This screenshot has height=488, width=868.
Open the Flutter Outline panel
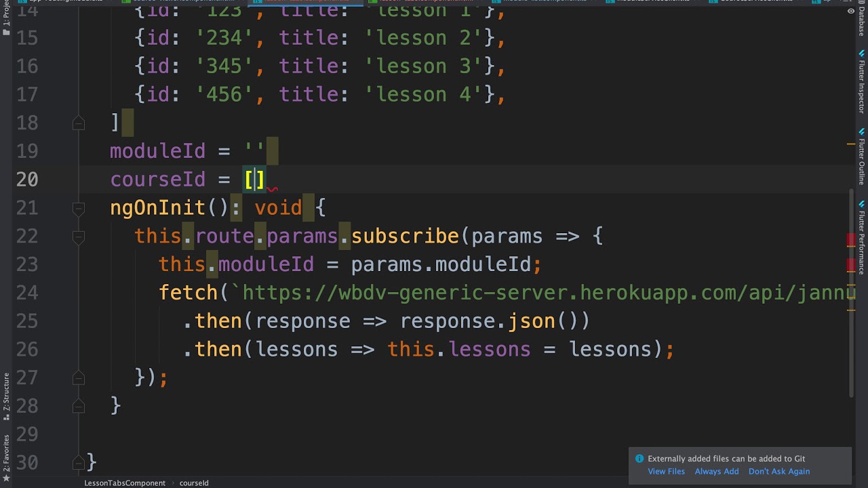pos(862,156)
